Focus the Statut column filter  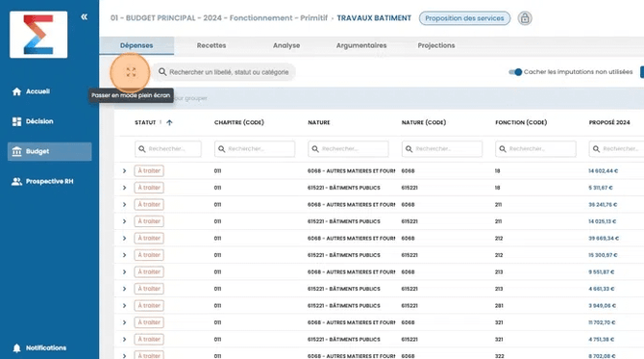(168, 149)
